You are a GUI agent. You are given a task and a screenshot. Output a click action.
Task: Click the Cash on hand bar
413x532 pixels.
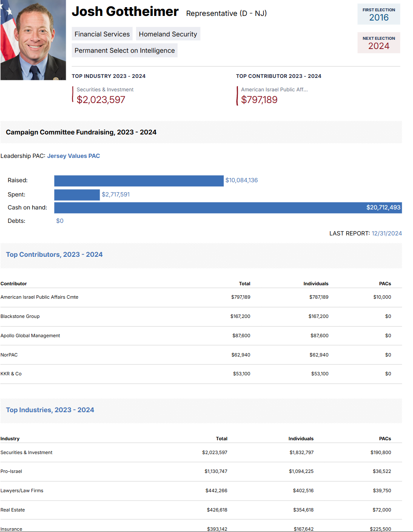tap(228, 208)
